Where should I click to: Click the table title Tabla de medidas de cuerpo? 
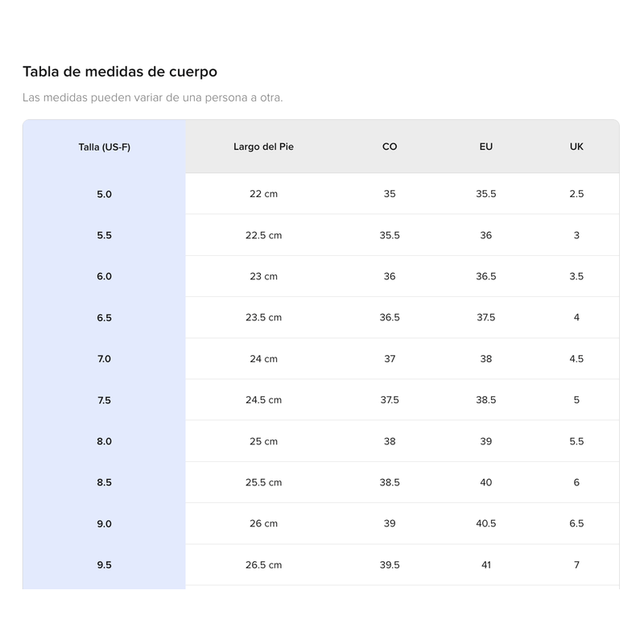pyautogui.click(x=120, y=72)
